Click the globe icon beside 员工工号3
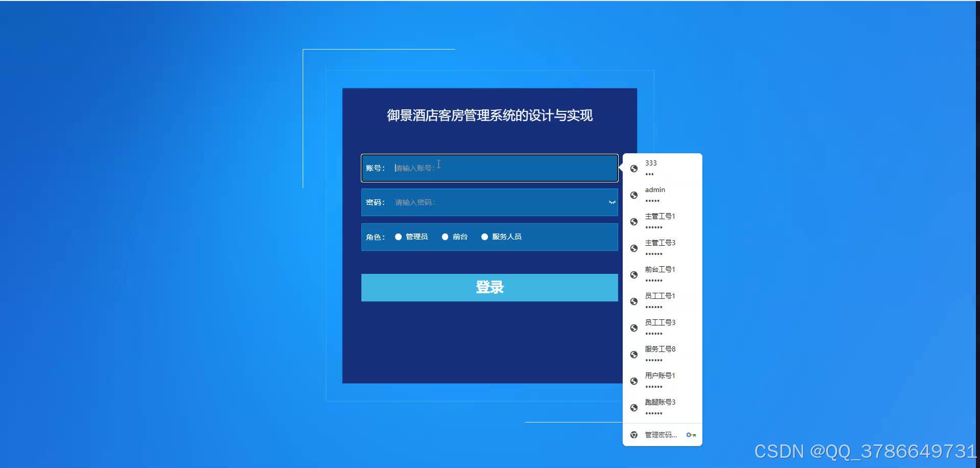Screen dimensions: 980x468 click(x=634, y=328)
